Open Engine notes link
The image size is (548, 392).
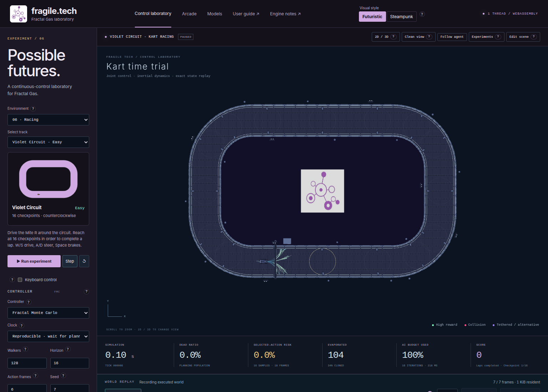point(285,14)
